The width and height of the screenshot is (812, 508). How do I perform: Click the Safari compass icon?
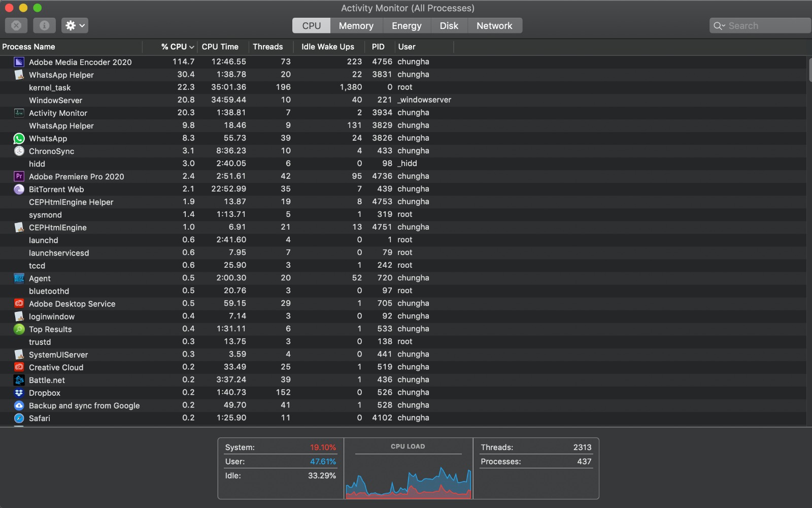click(x=19, y=418)
